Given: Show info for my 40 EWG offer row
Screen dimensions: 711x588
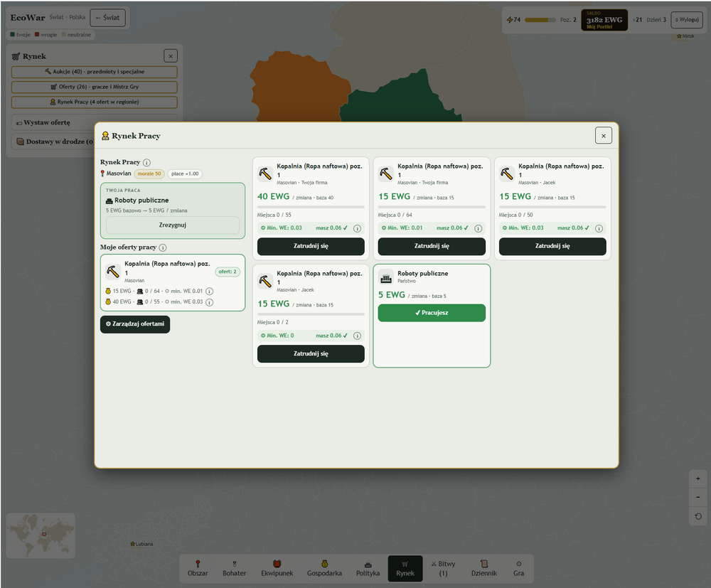Looking at the screenshot, I should point(210,302).
